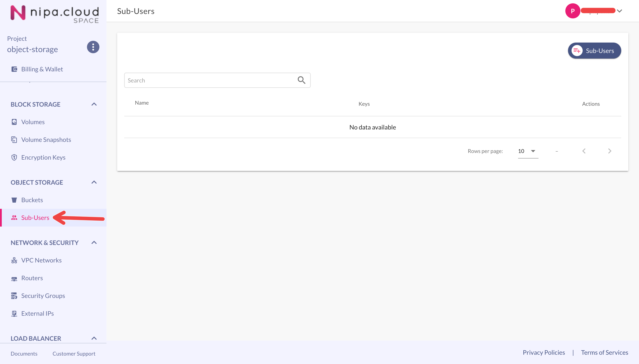This screenshot has height=364, width=639.
Task: Click the Sub-Users create button
Action: (x=594, y=51)
